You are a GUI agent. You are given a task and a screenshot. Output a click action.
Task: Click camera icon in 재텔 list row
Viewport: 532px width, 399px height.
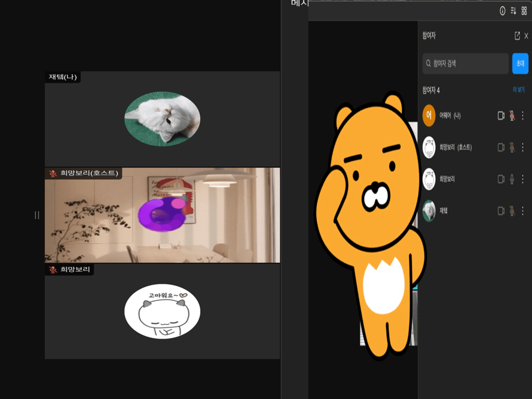point(501,211)
